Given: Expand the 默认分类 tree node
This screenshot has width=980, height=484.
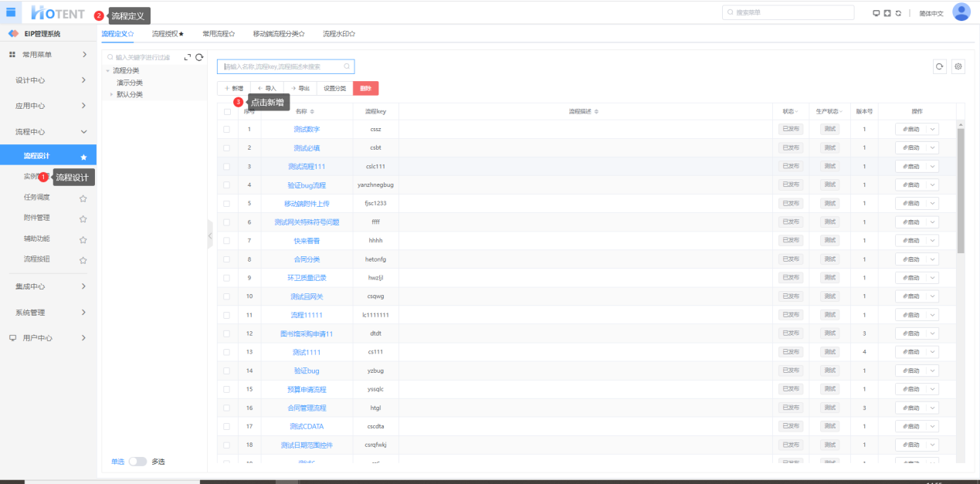Looking at the screenshot, I should pyautogui.click(x=111, y=94).
